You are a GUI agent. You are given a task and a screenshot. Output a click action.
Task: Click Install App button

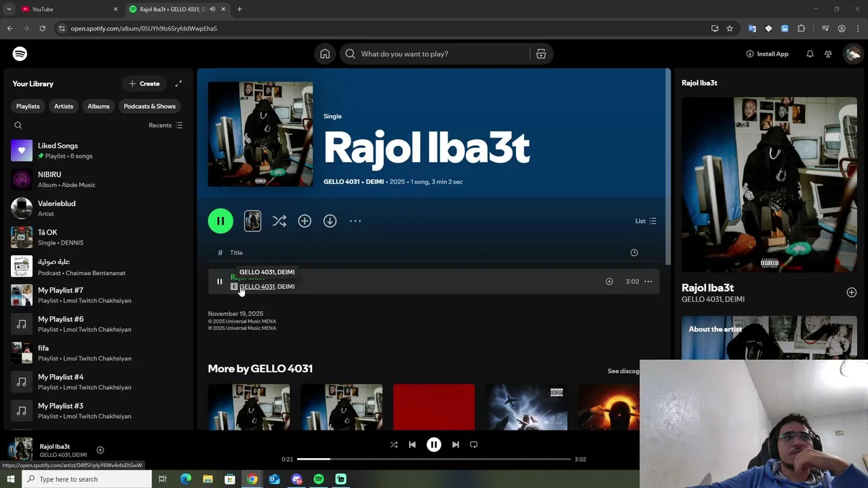[768, 54]
